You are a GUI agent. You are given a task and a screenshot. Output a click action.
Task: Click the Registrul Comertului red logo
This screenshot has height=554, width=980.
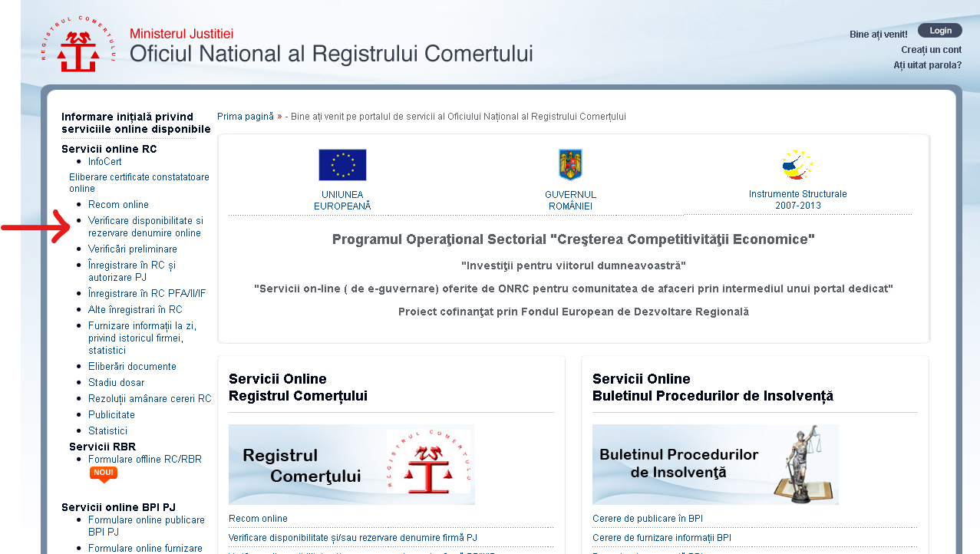(78, 45)
